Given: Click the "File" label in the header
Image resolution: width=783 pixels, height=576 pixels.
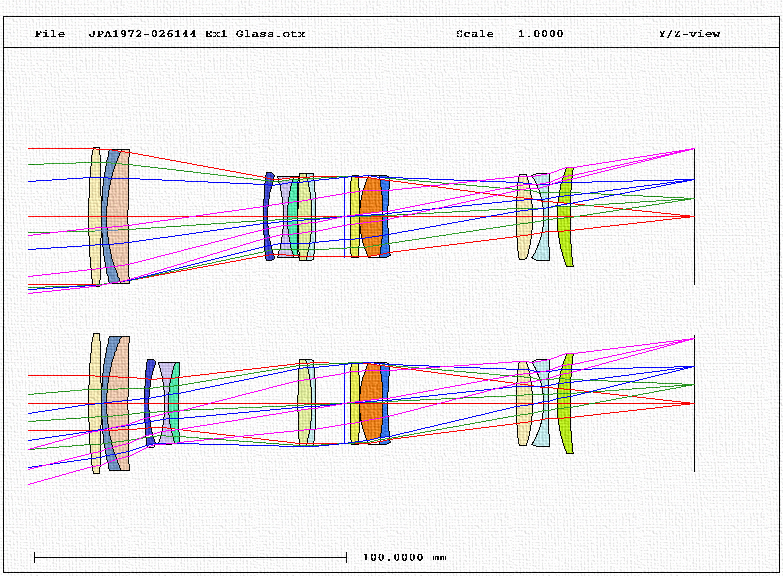Looking at the screenshot, I should 50,34.
